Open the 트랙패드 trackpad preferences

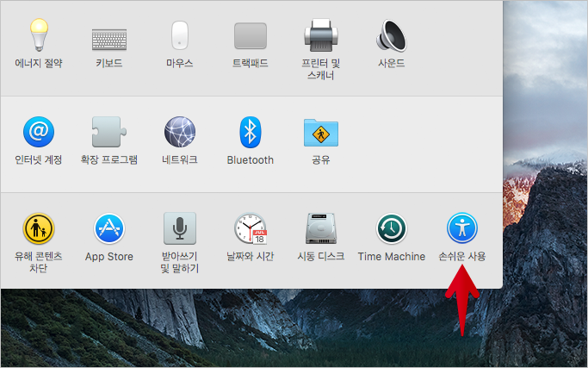point(251,36)
